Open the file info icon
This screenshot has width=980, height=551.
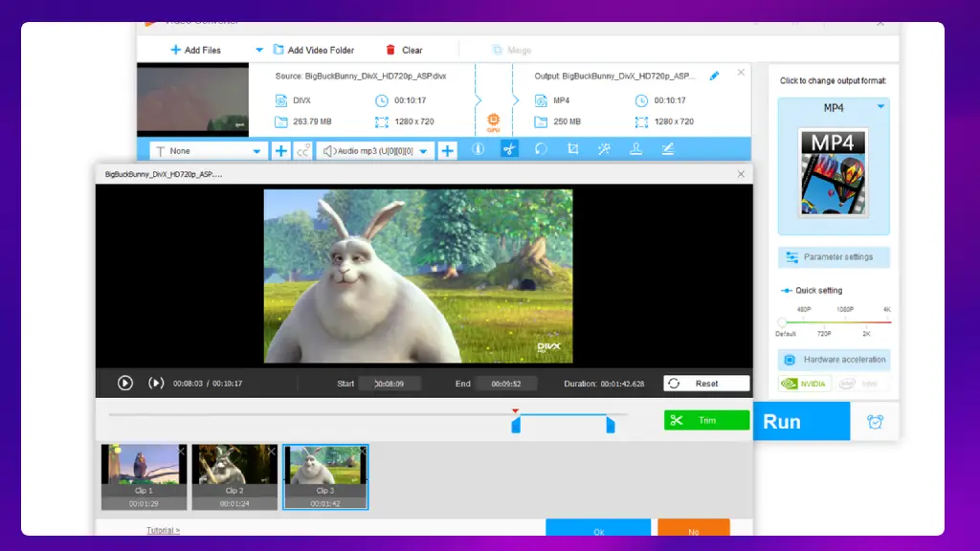coord(479,148)
